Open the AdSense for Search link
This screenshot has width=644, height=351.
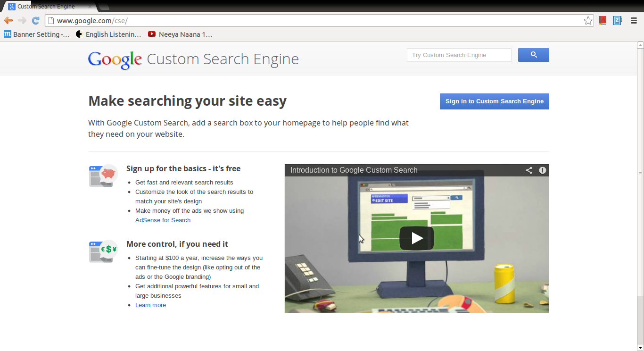pyautogui.click(x=163, y=220)
